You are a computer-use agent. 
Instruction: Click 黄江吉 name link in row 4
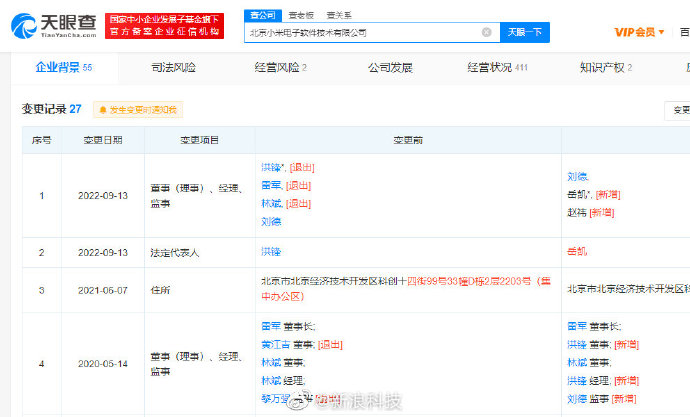click(274, 344)
